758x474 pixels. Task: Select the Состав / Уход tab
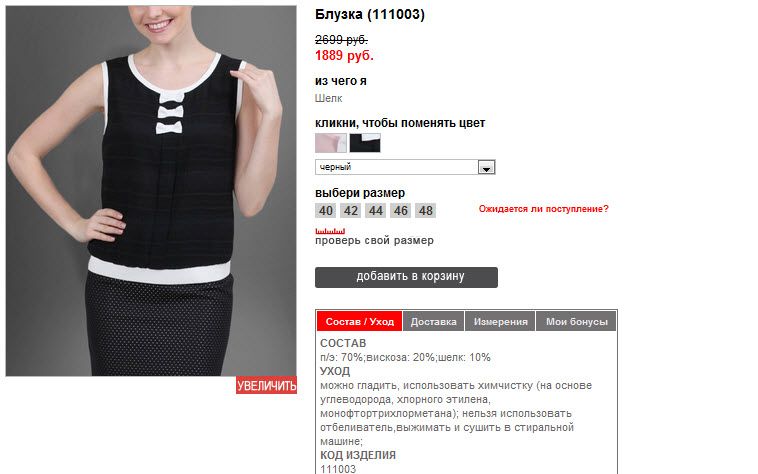point(360,321)
